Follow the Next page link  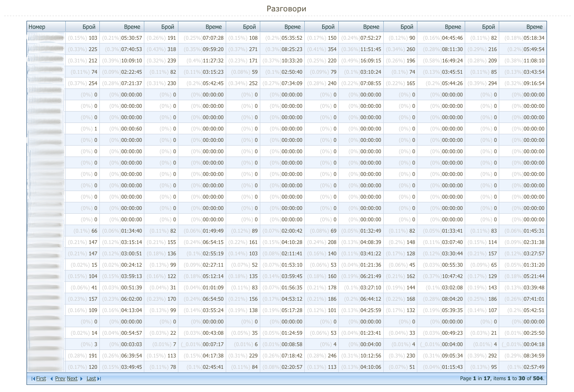point(72,379)
